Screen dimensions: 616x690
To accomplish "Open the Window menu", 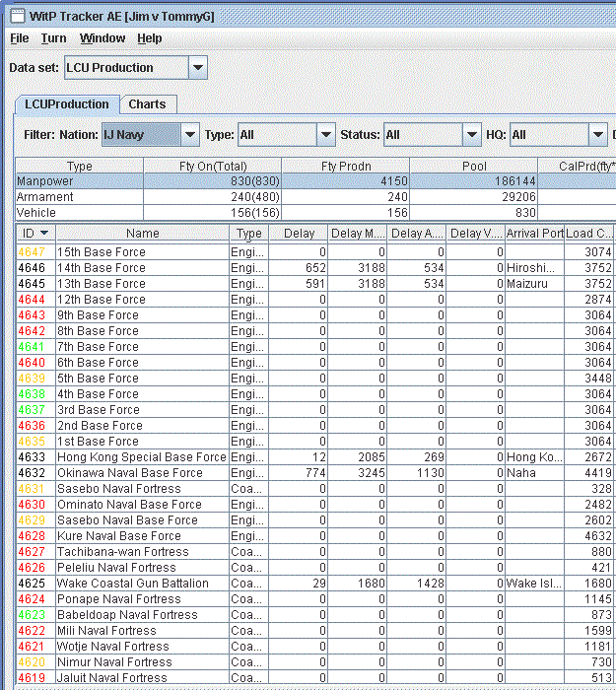I will (103, 38).
